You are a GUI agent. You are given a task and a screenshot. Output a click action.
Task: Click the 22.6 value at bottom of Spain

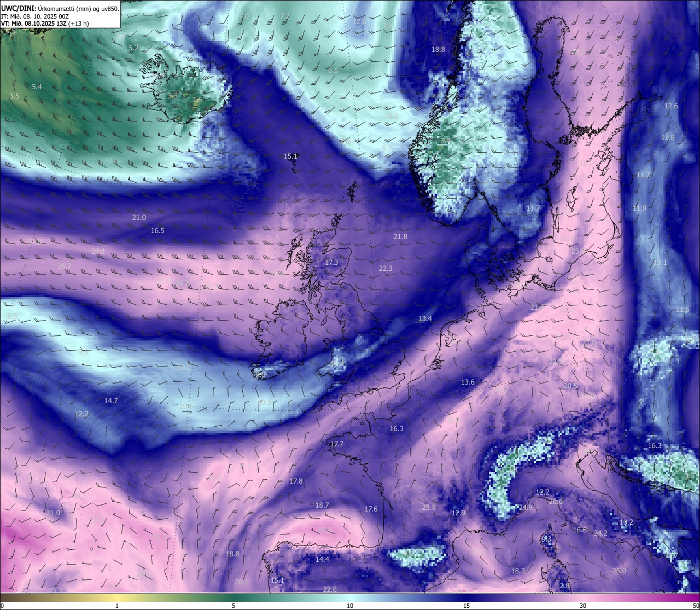(330, 589)
